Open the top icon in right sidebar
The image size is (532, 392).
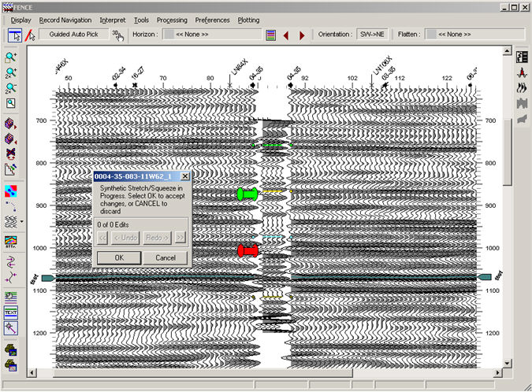(522, 57)
